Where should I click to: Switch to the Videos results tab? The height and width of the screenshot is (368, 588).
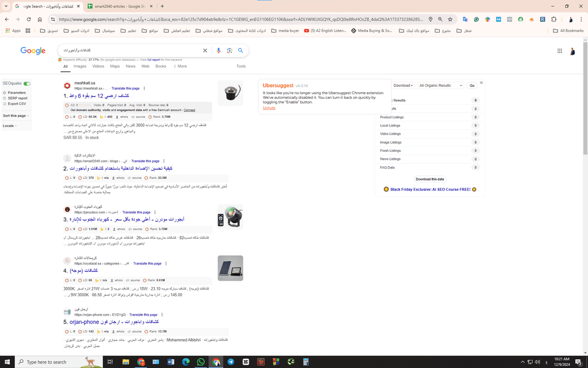[98, 66]
